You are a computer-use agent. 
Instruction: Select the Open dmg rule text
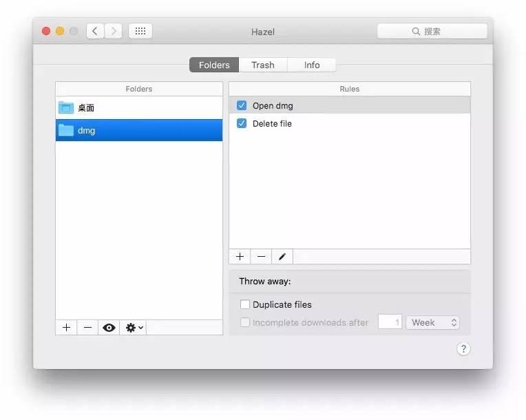[273, 105]
